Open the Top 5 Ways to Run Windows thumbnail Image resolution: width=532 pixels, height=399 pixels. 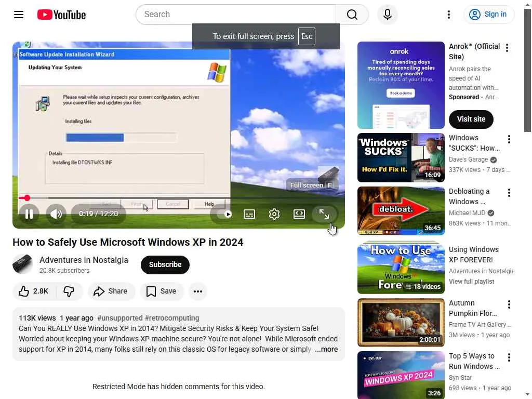click(401, 375)
